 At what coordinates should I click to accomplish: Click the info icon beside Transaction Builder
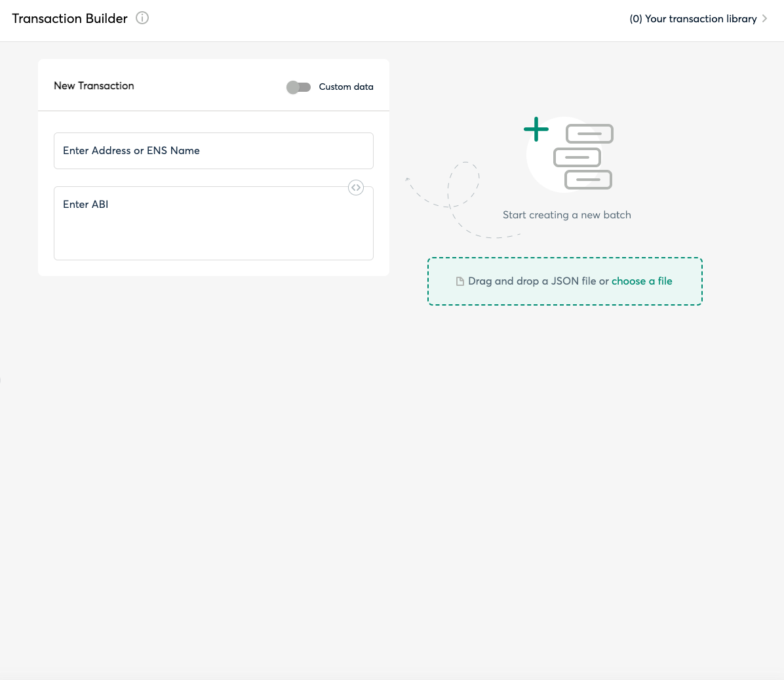coord(142,18)
